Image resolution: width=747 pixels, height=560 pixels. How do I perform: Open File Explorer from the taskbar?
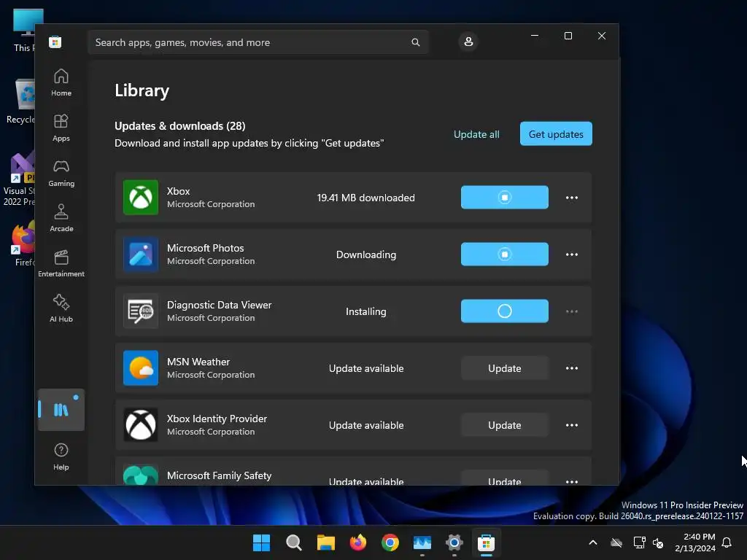(x=326, y=542)
